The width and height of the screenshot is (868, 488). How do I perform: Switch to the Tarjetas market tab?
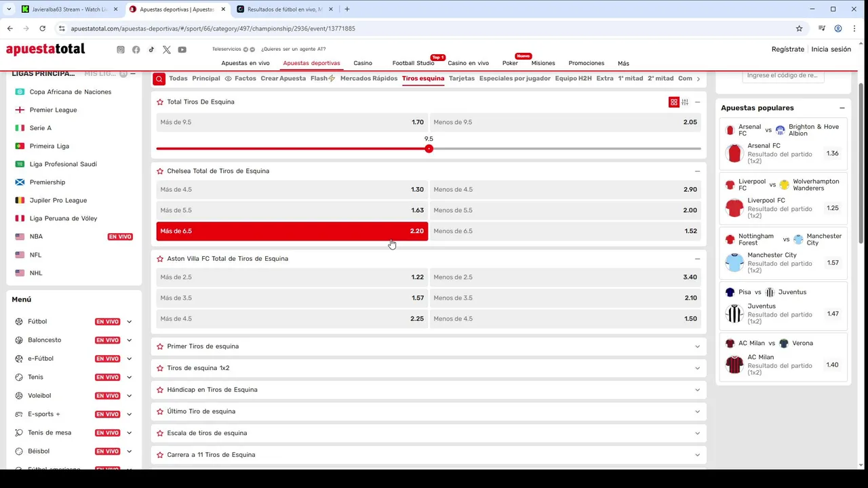tap(462, 79)
